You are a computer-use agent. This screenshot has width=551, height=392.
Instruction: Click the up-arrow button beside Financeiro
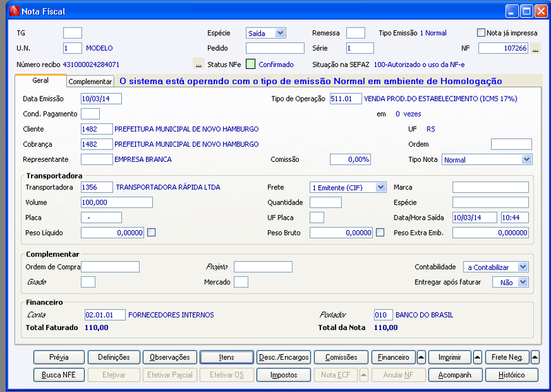421,357
